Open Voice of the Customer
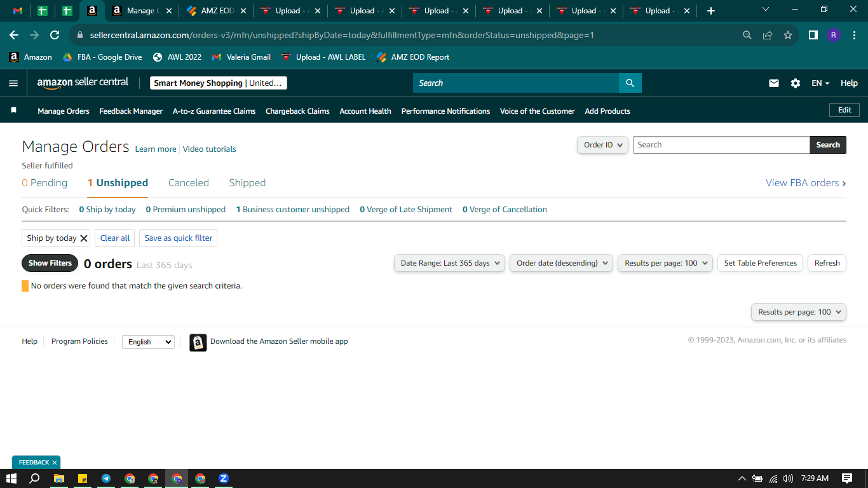 point(538,111)
